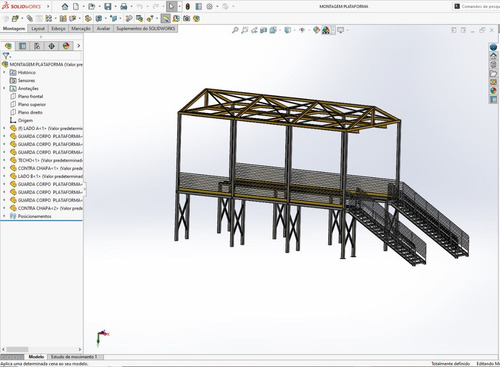Click the Insert Components icon

[x=15, y=18]
